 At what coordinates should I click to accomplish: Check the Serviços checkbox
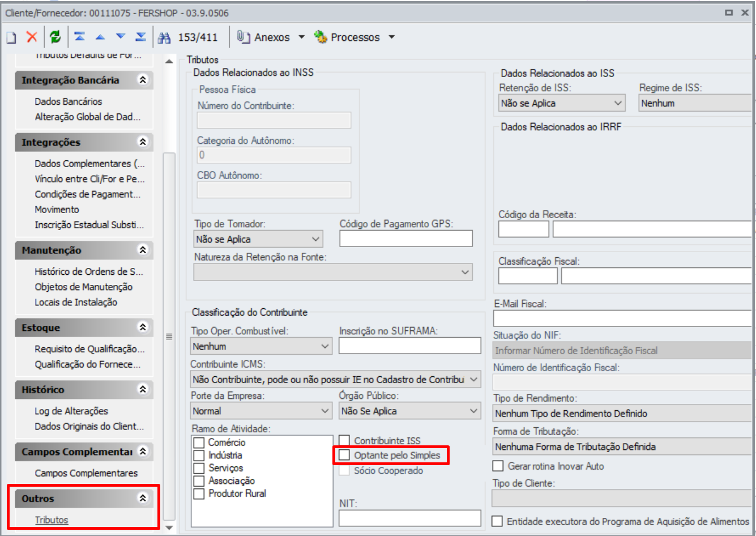pos(199,468)
